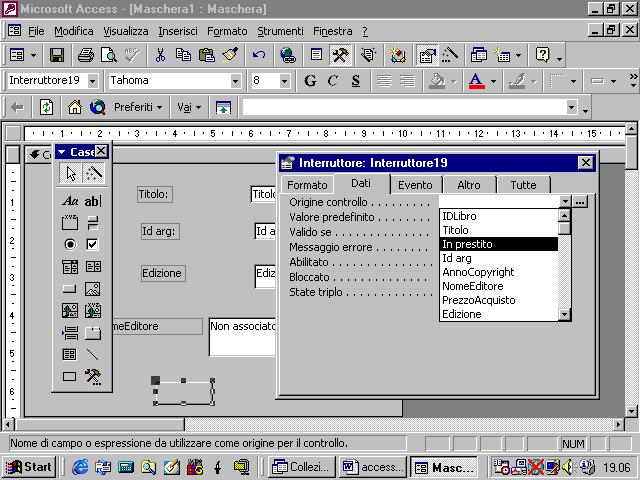Toggle Italic C formatting button
The height and width of the screenshot is (480, 640).
(x=333, y=81)
